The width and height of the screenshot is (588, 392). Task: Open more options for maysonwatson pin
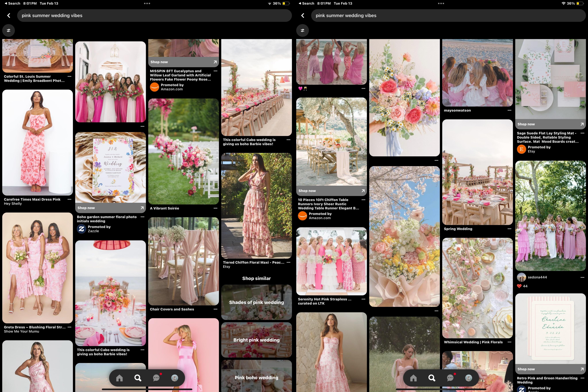tap(509, 110)
